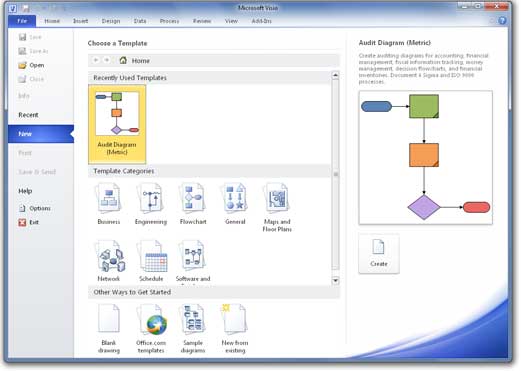Switch to the Add-Ins ribbon tab
This screenshot has height=371, width=521.
click(x=262, y=21)
